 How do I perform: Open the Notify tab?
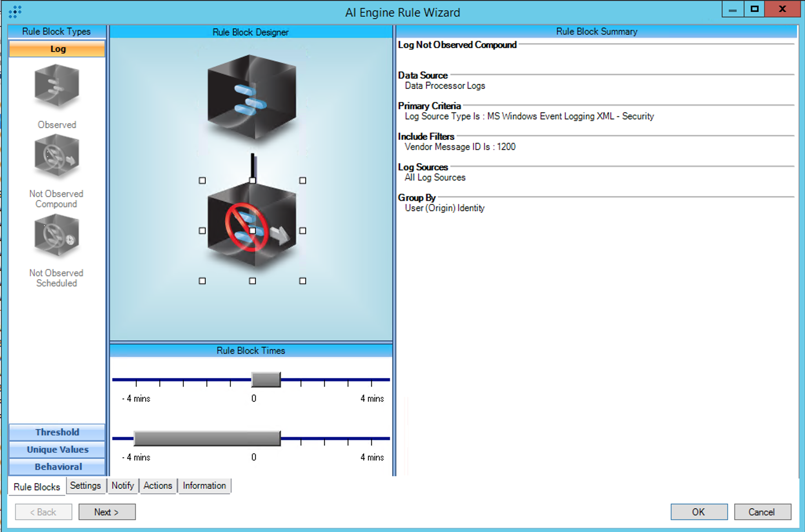point(122,486)
